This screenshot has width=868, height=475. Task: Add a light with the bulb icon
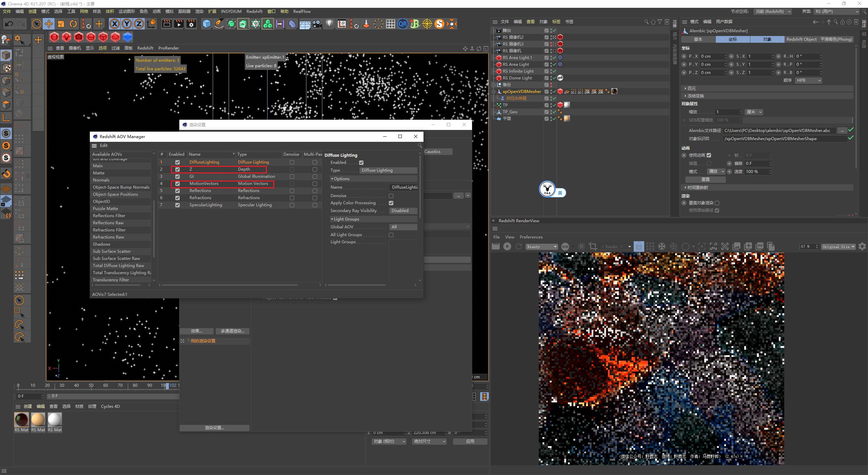pos(329,24)
